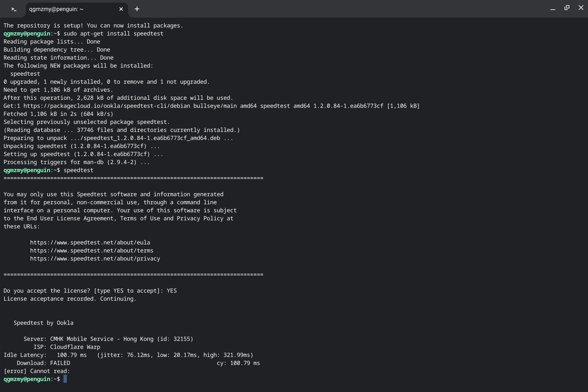
Task: Click 'Download: FAILED' text
Action: pos(44,363)
